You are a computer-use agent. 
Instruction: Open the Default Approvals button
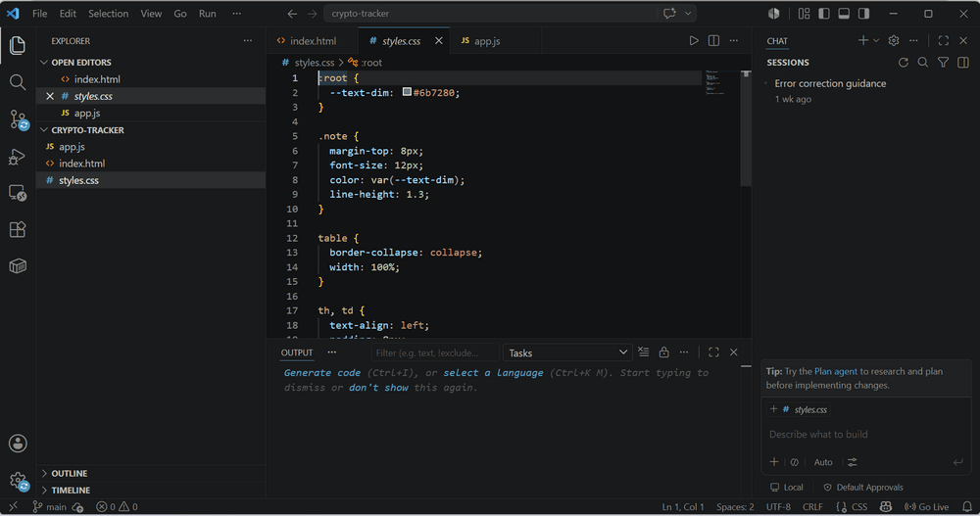863,488
